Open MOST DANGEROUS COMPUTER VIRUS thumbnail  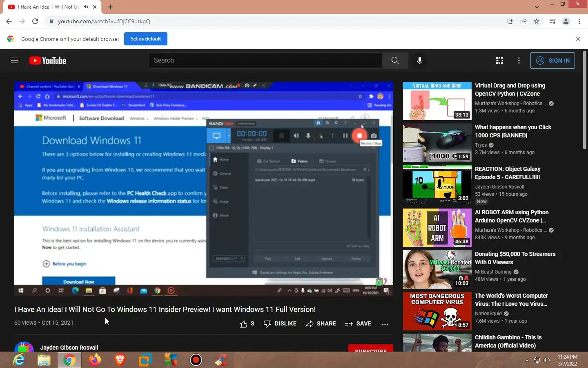tap(437, 311)
